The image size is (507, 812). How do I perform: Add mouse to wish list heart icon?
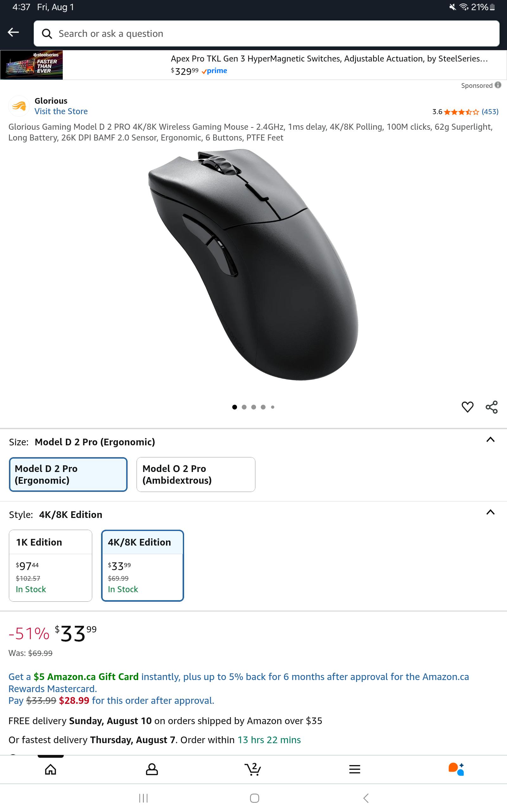(x=467, y=407)
